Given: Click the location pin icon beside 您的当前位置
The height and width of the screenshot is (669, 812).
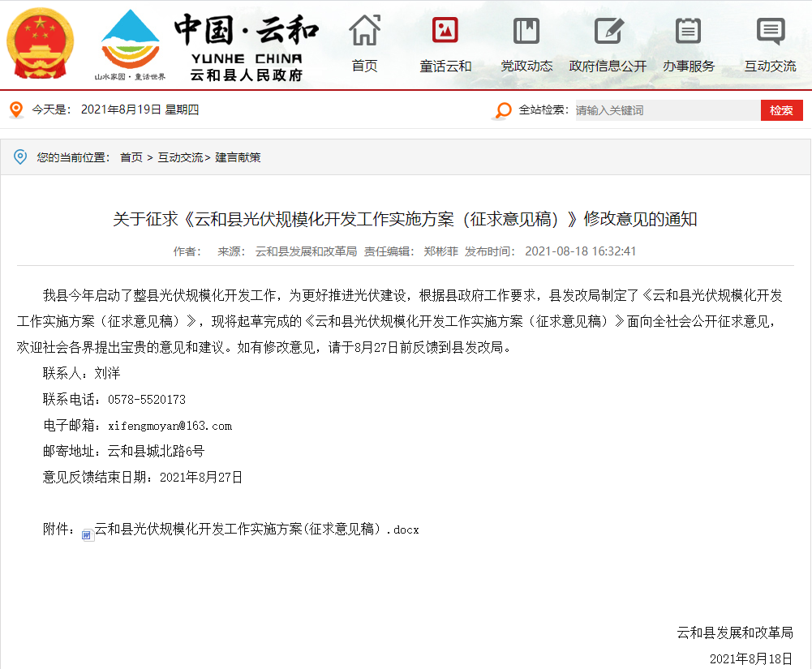Looking at the screenshot, I should click(x=20, y=157).
